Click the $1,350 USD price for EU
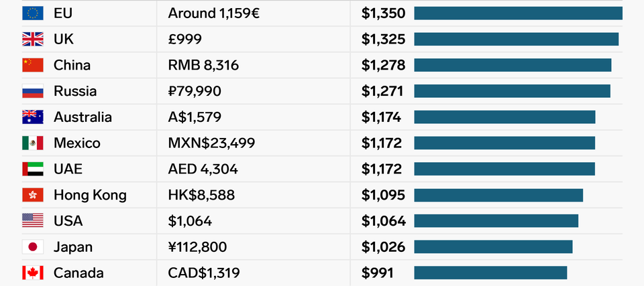This screenshot has height=286, width=644. [382, 13]
